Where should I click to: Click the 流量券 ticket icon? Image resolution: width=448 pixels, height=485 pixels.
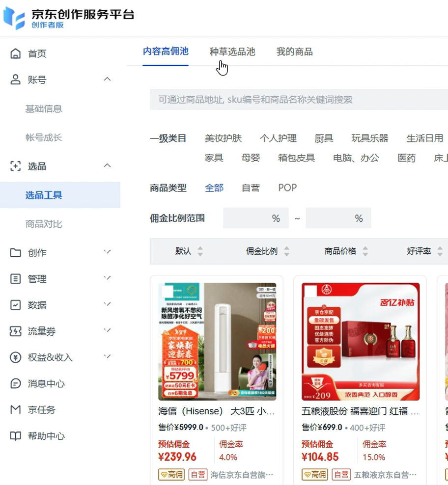pos(16,331)
